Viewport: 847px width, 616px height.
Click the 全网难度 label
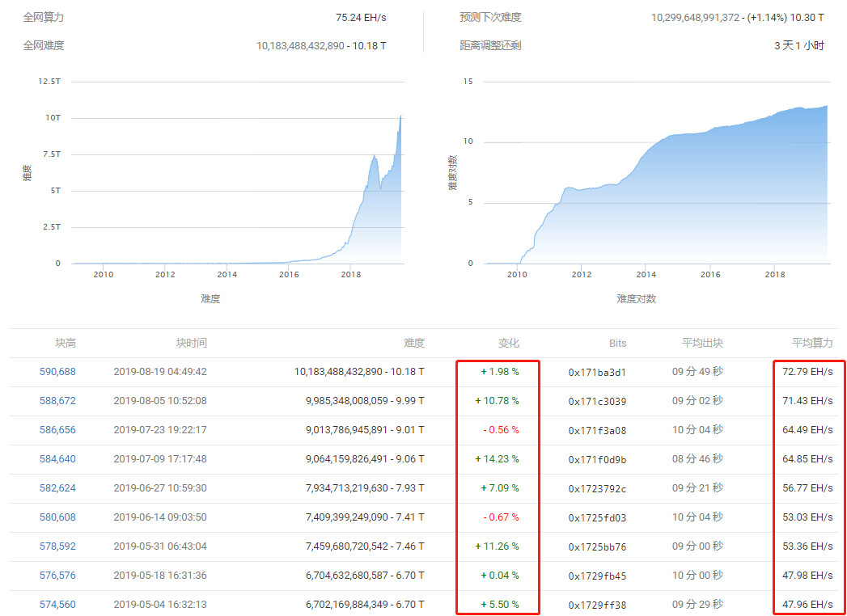(x=43, y=45)
